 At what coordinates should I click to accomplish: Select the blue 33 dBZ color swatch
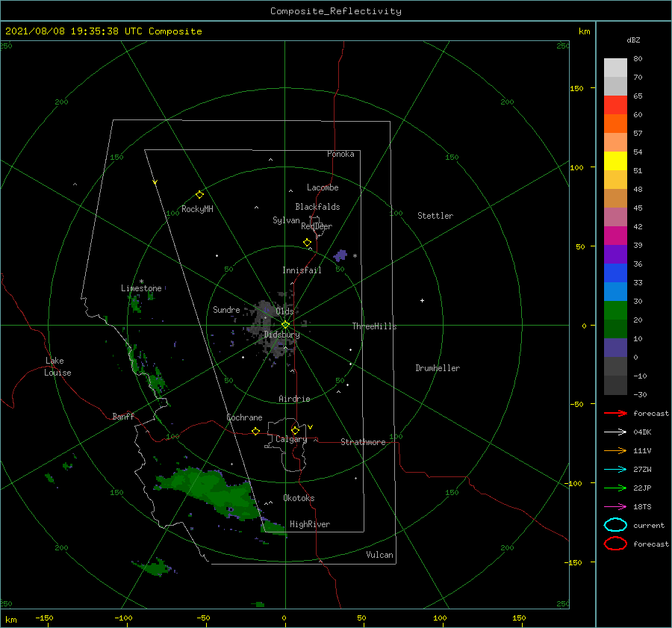[615, 273]
